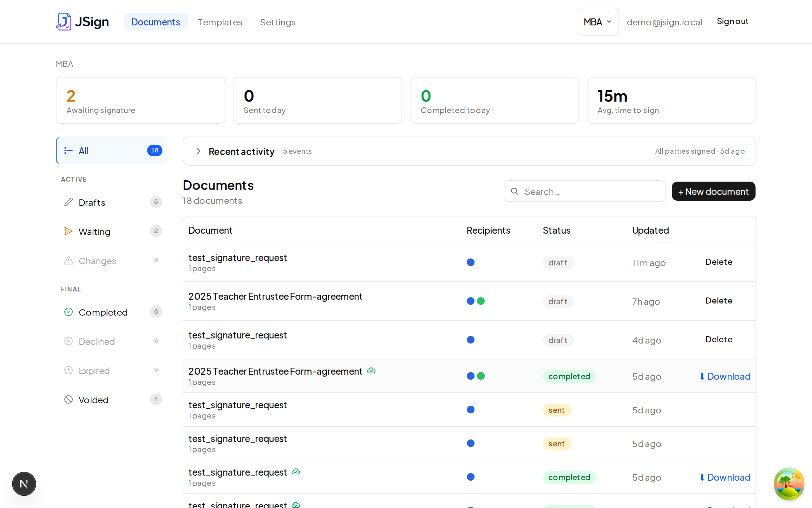
Task: Click the Waiting paper plane icon
Action: (69, 231)
